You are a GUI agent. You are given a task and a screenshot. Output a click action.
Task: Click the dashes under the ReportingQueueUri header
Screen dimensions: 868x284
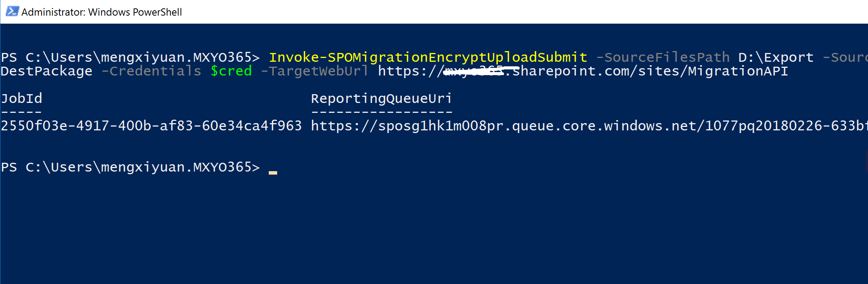382,112
